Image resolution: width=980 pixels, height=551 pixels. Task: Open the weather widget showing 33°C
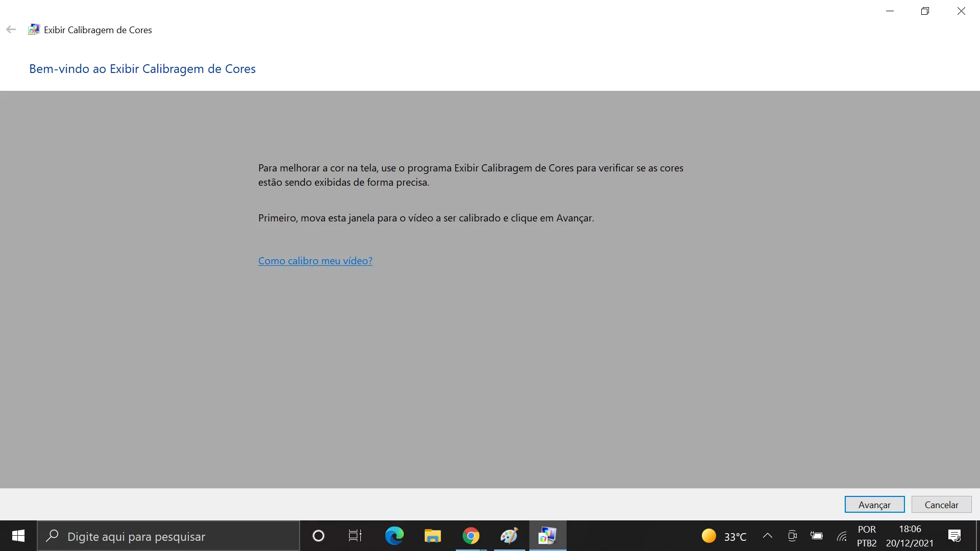click(724, 536)
